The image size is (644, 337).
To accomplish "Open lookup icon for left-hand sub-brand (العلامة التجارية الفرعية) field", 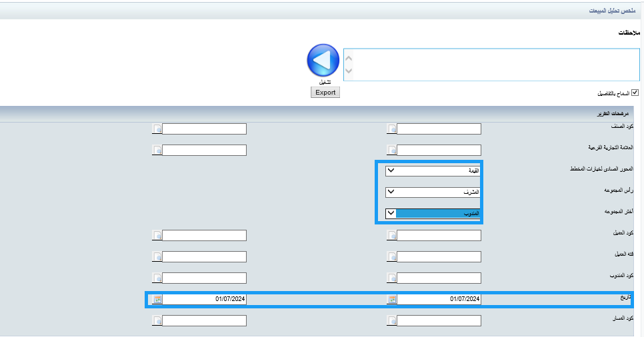I will pos(157,151).
